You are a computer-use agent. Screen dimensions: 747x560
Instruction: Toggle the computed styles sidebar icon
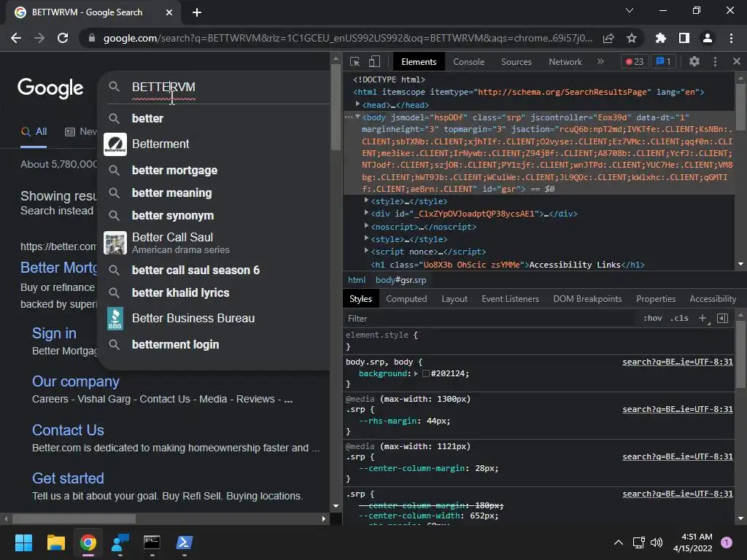coord(722,318)
